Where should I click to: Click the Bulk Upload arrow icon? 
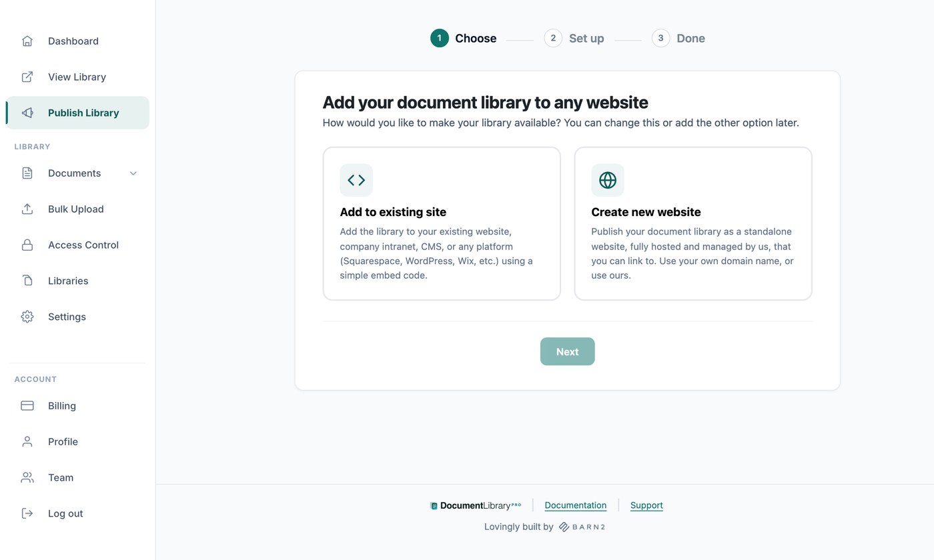point(27,209)
